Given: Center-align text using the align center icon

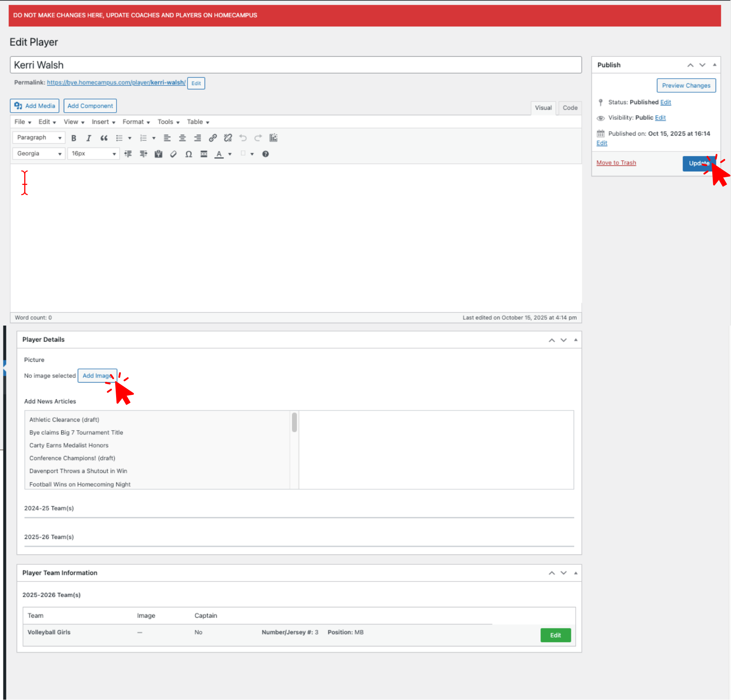Looking at the screenshot, I should coord(182,138).
